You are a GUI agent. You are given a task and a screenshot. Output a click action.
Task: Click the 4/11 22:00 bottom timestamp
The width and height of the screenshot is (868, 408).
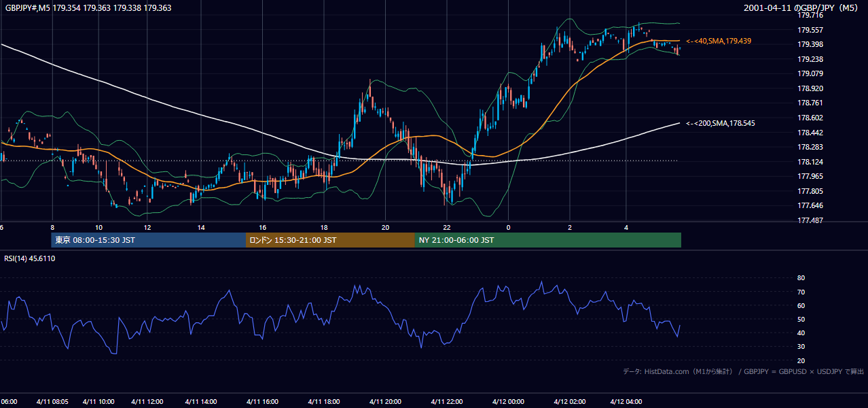(x=446, y=401)
